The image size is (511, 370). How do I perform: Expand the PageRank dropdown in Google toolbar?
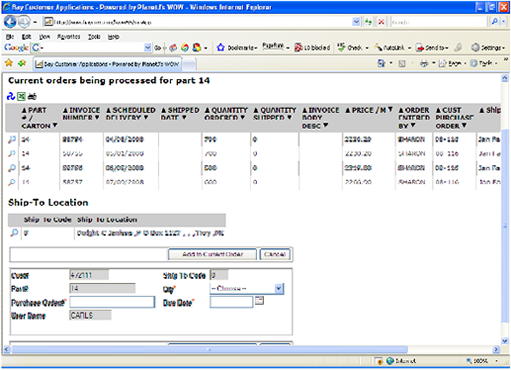[x=288, y=48]
